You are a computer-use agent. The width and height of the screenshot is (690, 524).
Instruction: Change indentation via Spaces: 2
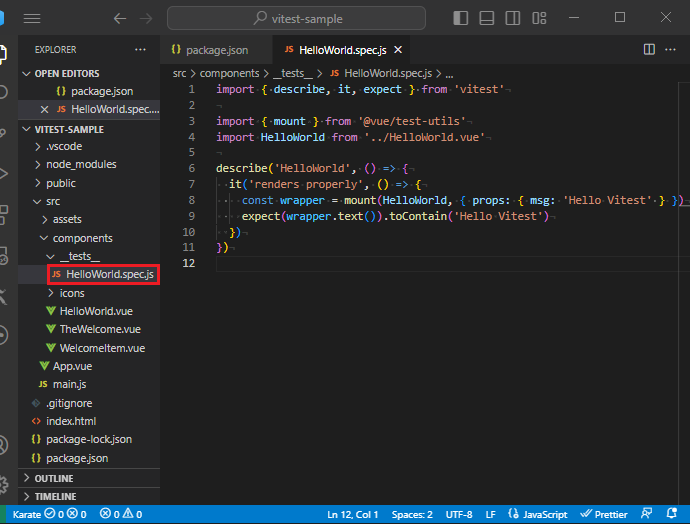412,514
